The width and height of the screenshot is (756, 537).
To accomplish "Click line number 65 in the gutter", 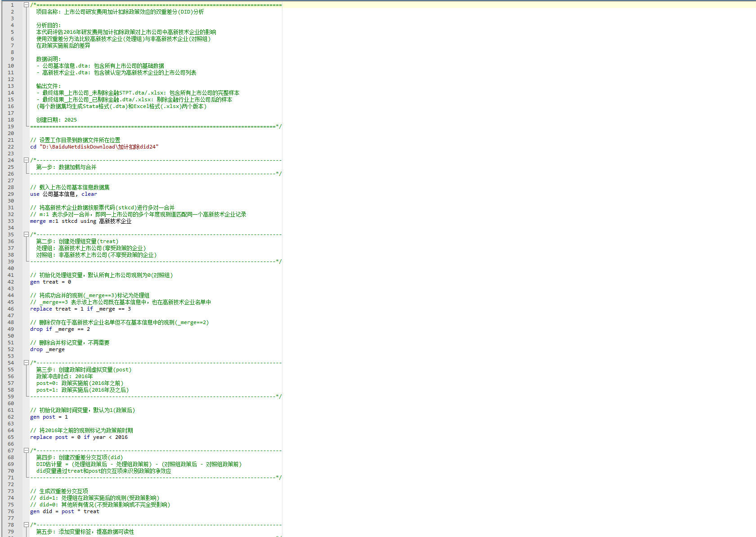I will [11, 437].
